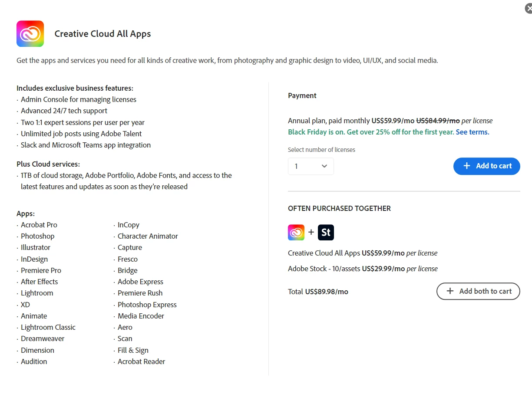Click Bridge in the apps list

click(128, 270)
